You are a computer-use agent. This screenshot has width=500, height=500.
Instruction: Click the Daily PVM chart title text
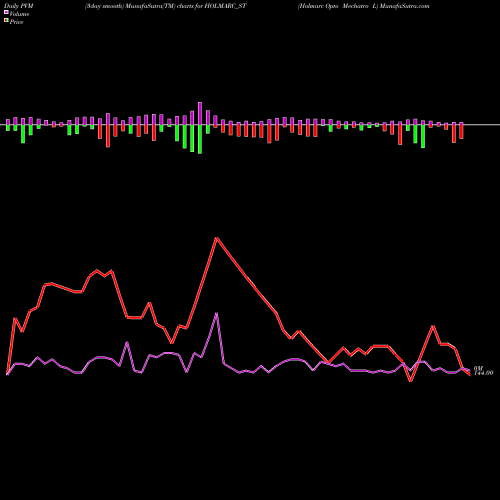pos(19,6)
